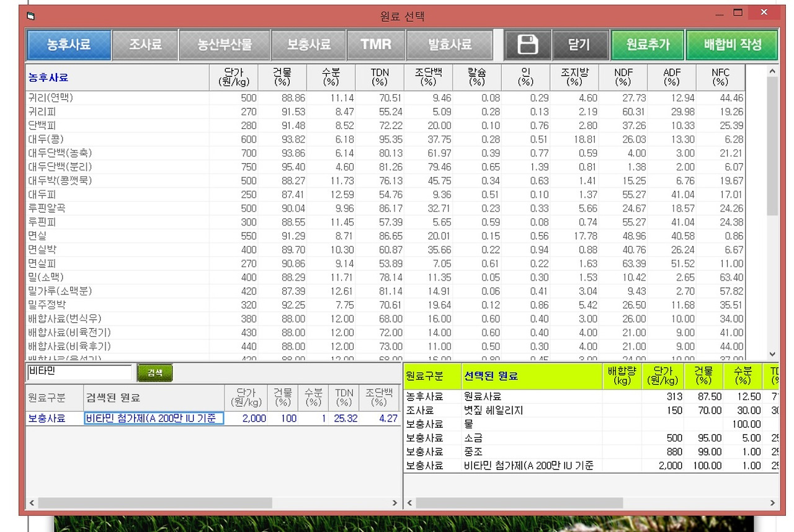Click the 배합량 (kg) column header
This screenshot has width=794, height=532.
pos(622,376)
